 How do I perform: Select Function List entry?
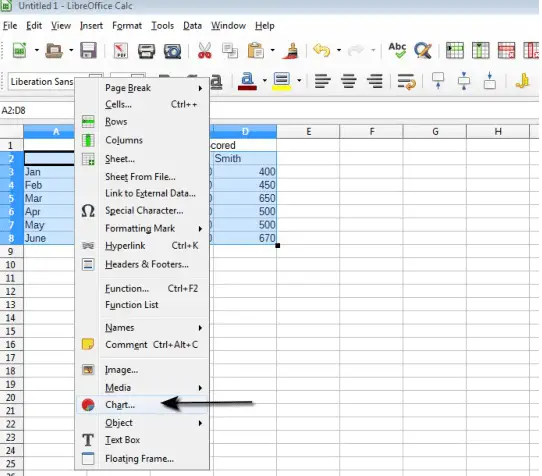click(x=142, y=305)
